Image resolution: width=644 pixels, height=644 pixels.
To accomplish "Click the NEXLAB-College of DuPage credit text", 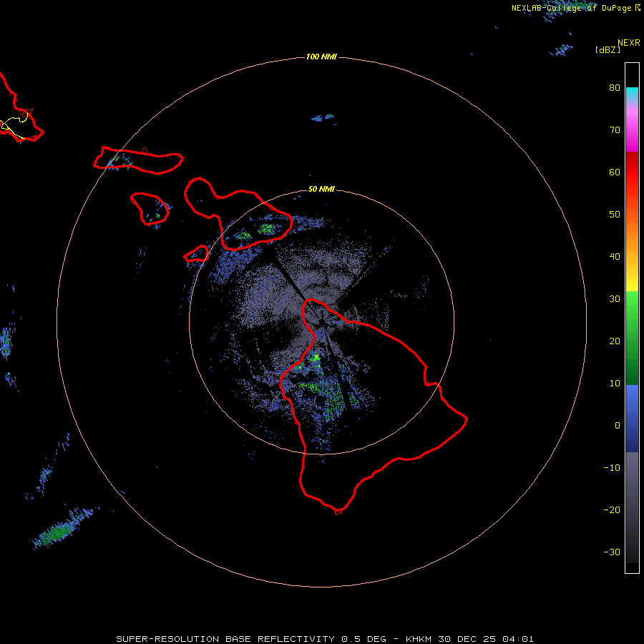I will pos(575,8).
